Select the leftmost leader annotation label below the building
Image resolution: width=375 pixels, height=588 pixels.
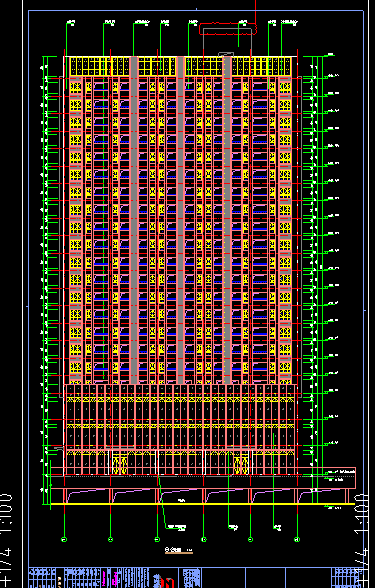pyautogui.click(x=177, y=528)
